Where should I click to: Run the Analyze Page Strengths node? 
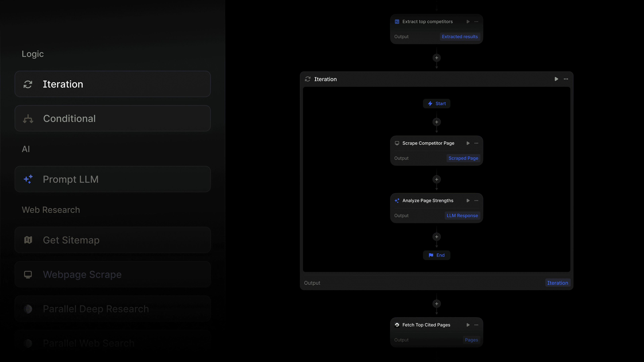468,200
